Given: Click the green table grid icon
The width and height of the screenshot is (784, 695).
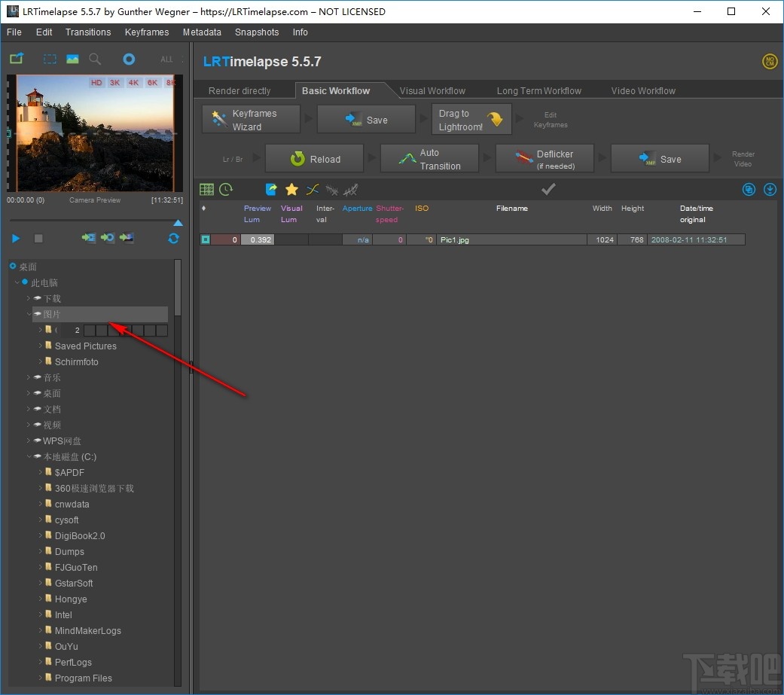Looking at the screenshot, I should pyautogui.click(x=206, y=190).
